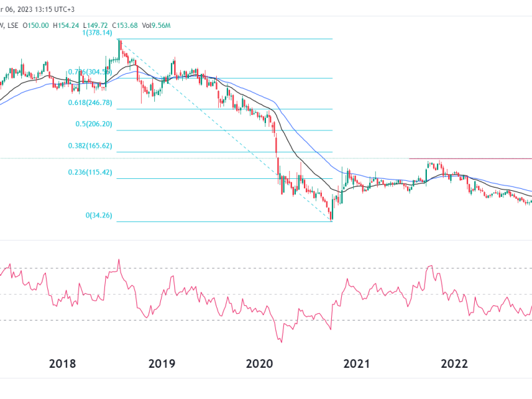Select the 2022 year label on time axis

pos(455,364)
